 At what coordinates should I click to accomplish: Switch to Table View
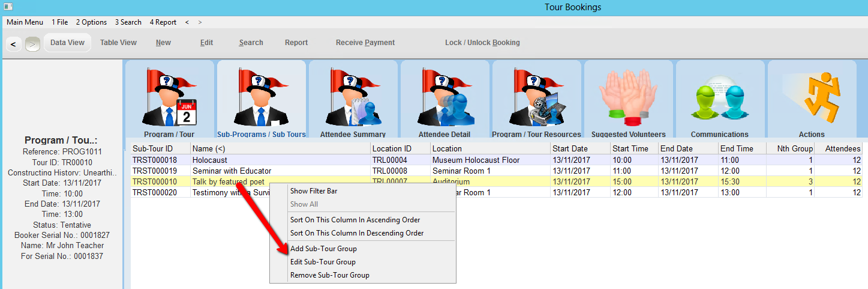pos(118,43)
